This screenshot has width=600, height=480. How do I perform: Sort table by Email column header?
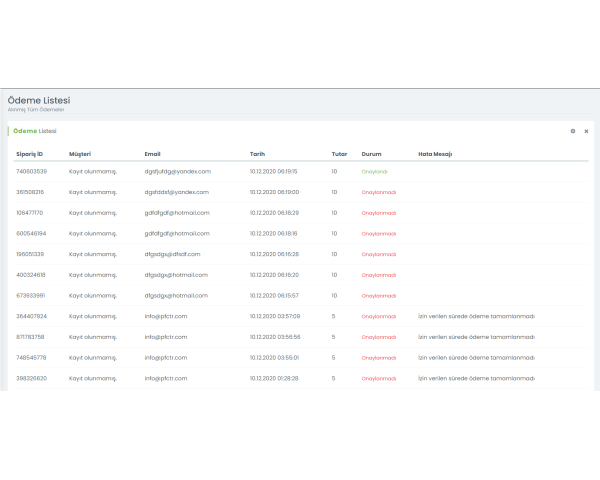pyautogui.click(x=152, y=154)
